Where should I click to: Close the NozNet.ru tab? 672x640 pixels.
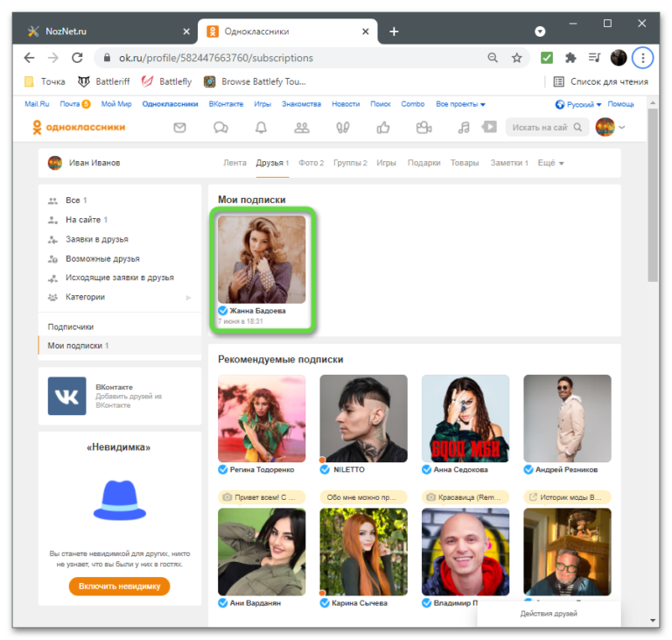(x=186, y=32)
